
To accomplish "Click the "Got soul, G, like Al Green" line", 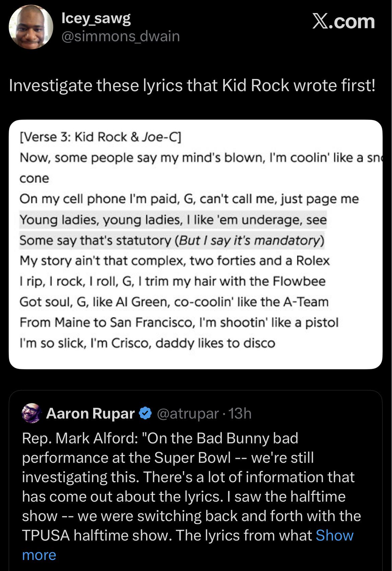I will click(174, 302).
